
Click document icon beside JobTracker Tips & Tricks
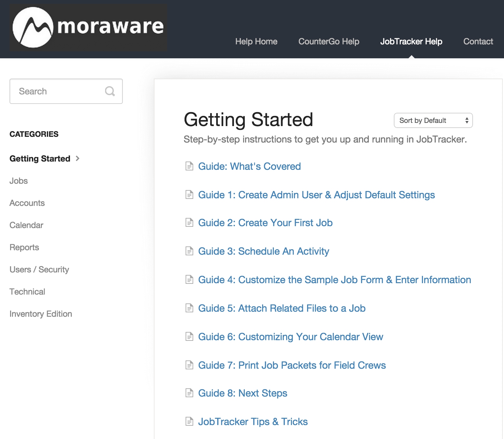point(189,422)
